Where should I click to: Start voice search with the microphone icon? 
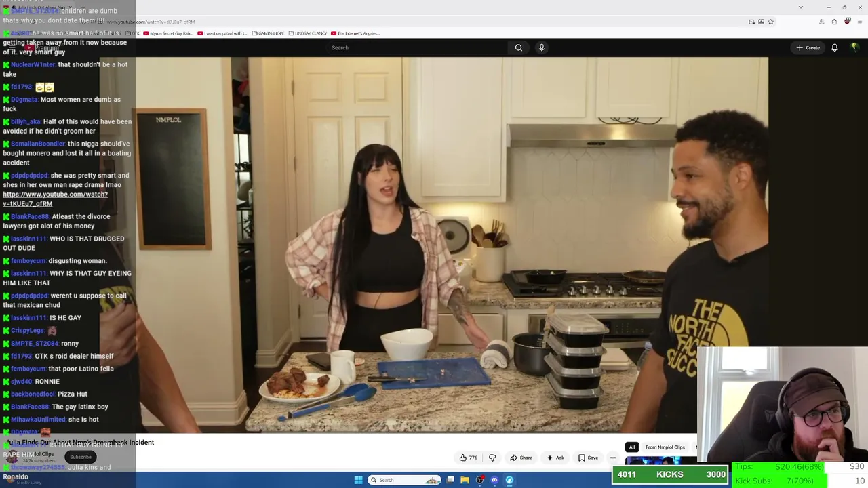coord(541,47)
